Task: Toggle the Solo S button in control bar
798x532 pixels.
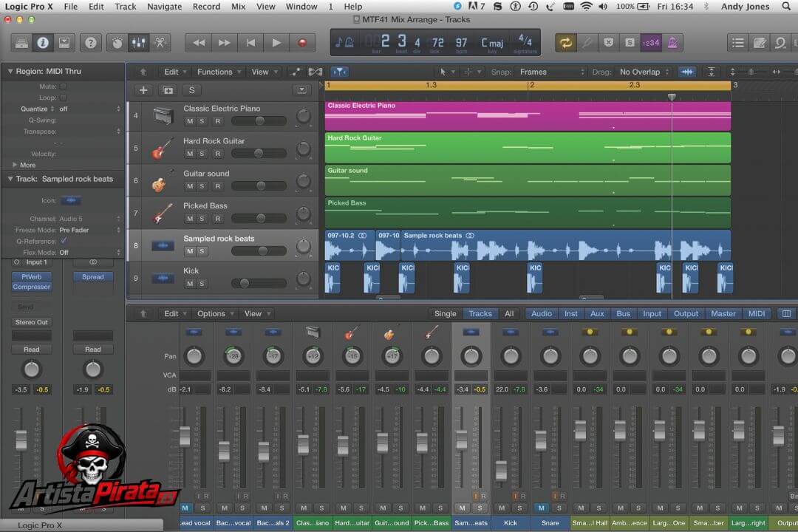Action: (x=630, y=43)
